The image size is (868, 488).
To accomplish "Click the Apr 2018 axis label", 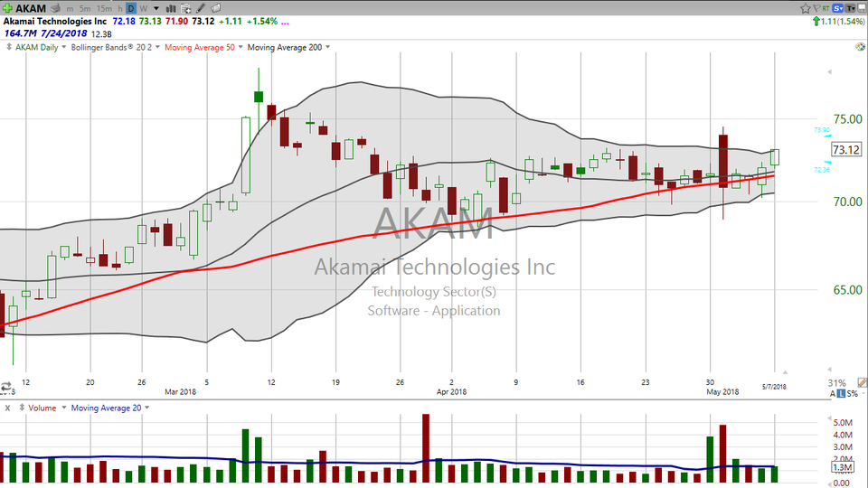I will click(451, 391).
